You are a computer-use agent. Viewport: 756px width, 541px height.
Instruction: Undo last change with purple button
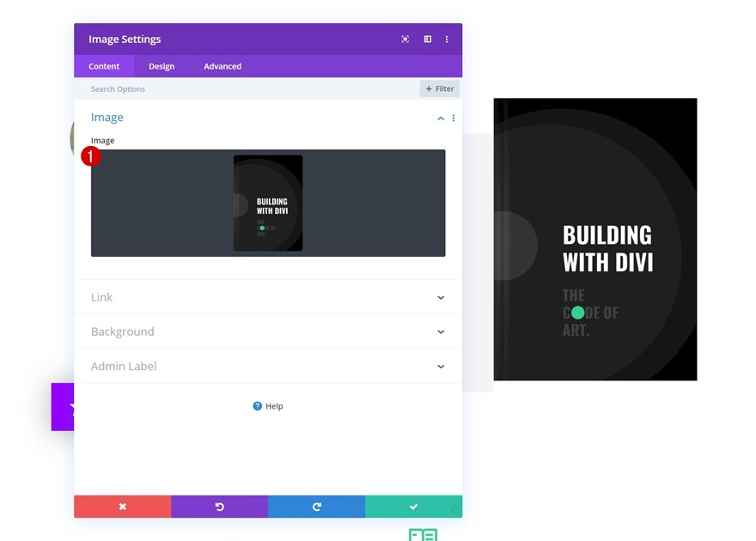click(x=219, y=507)
